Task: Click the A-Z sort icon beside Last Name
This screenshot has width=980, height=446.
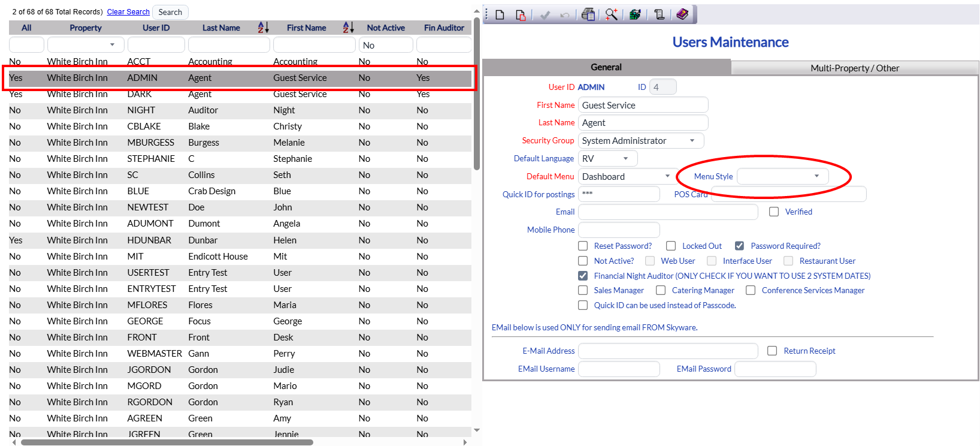Action: pos(263,28)
